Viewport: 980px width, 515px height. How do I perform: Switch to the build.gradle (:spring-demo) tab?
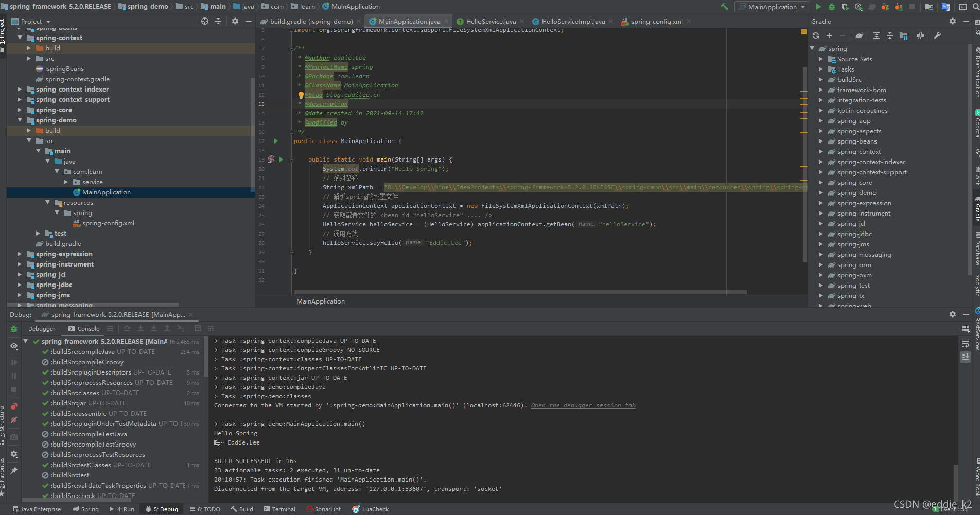coord(311,21)
